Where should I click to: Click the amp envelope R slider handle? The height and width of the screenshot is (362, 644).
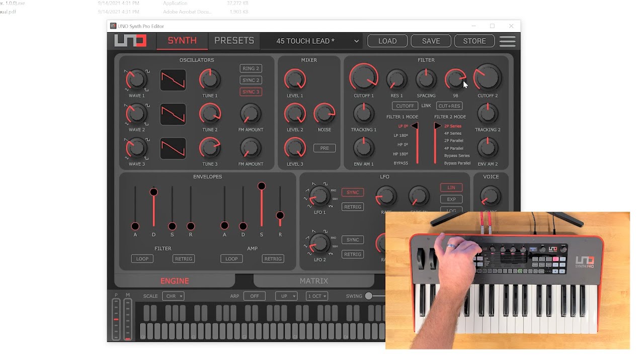point(280,216)
